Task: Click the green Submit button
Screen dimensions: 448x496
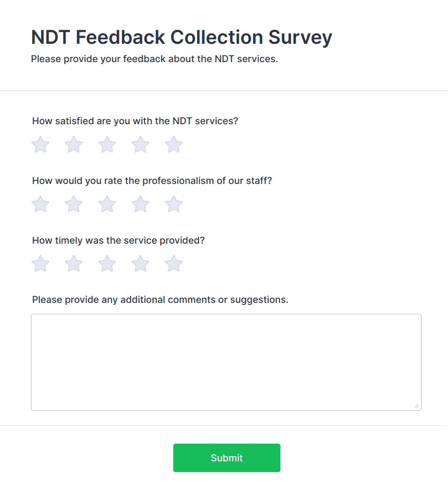Action: coord(226,458)
